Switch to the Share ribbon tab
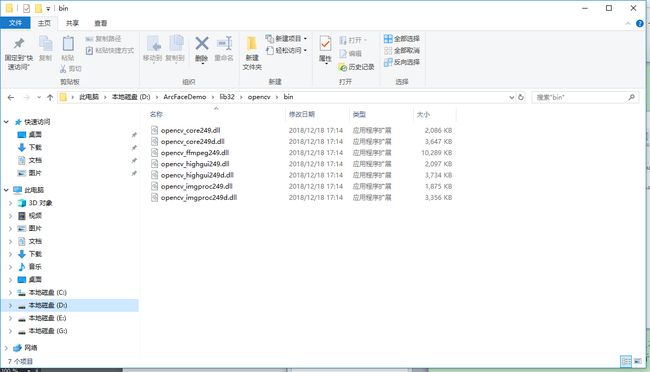 tap(73, 23)
